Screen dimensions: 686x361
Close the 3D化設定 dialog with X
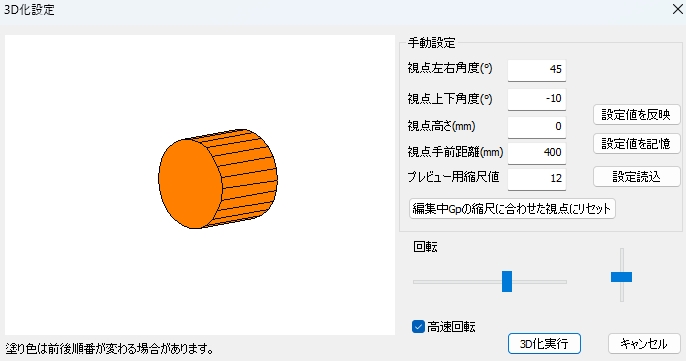pyautogui.click(x=677, y=9)
